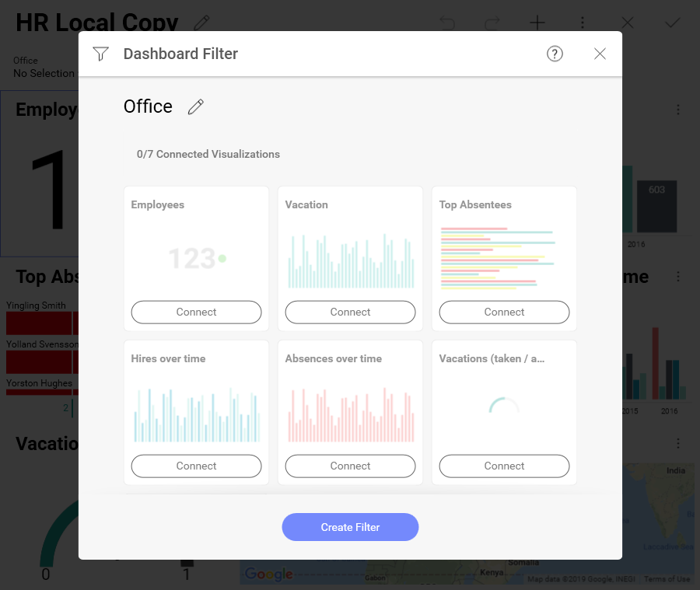Select the Vacation bar chart thumbnail
Viewport: 700px width, 590px height.
(x=350, y=260)
